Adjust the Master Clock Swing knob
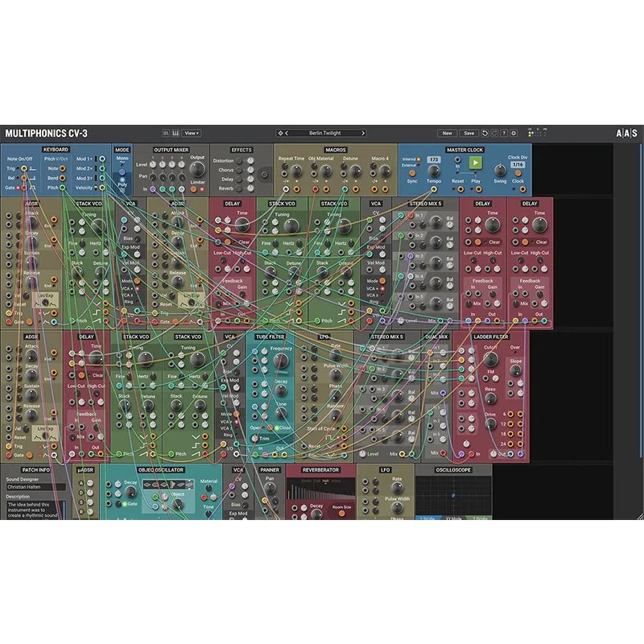 coord(500,170)
